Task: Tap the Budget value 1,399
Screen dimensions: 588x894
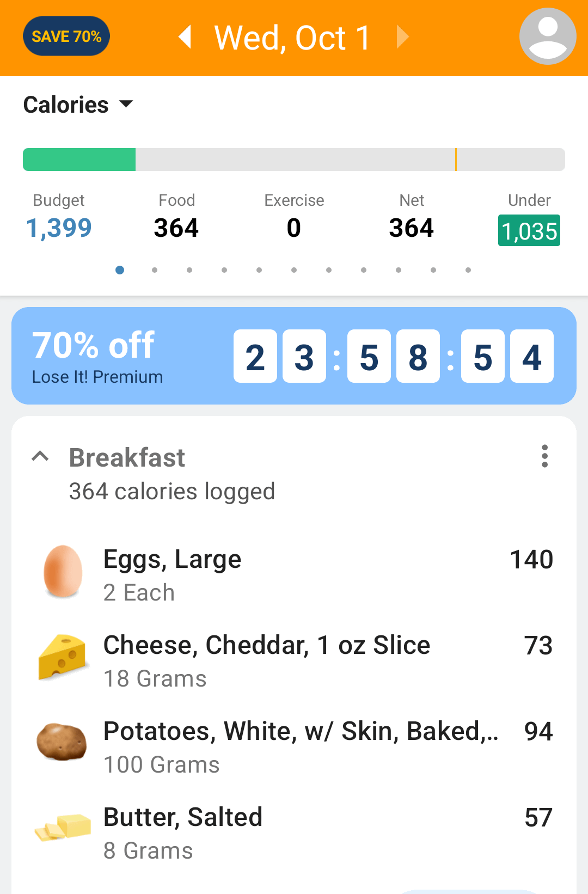Action: [x=59, y=228]
